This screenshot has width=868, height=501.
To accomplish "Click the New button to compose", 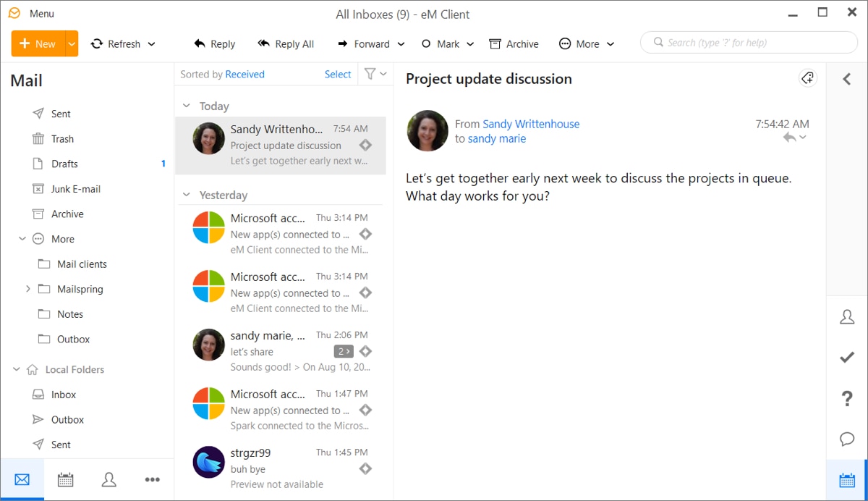I will (38, 43).
